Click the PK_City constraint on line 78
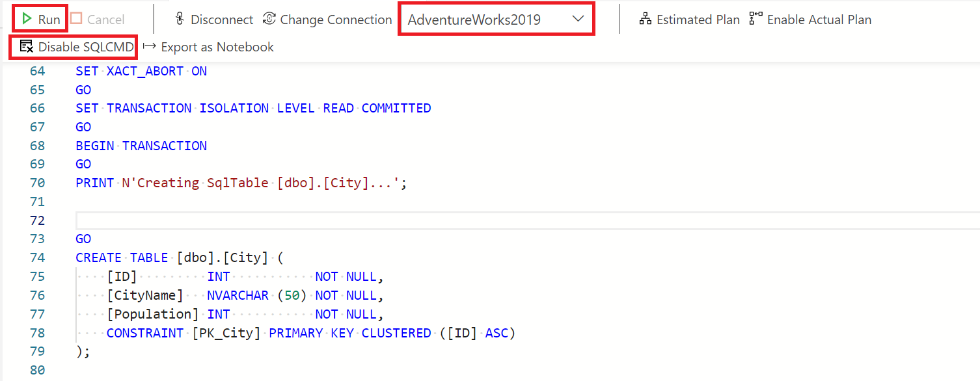This screenshot has height=381, width=980. point(225,332)
